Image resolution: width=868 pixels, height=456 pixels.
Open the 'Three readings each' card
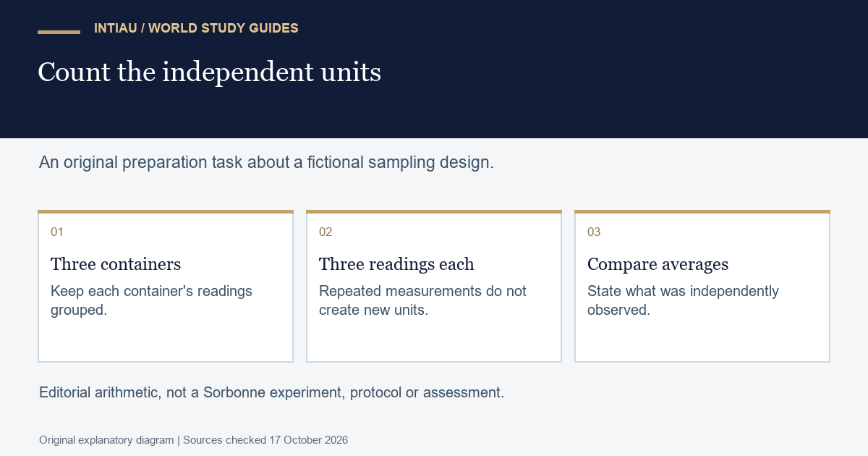[x=434, y=286]
